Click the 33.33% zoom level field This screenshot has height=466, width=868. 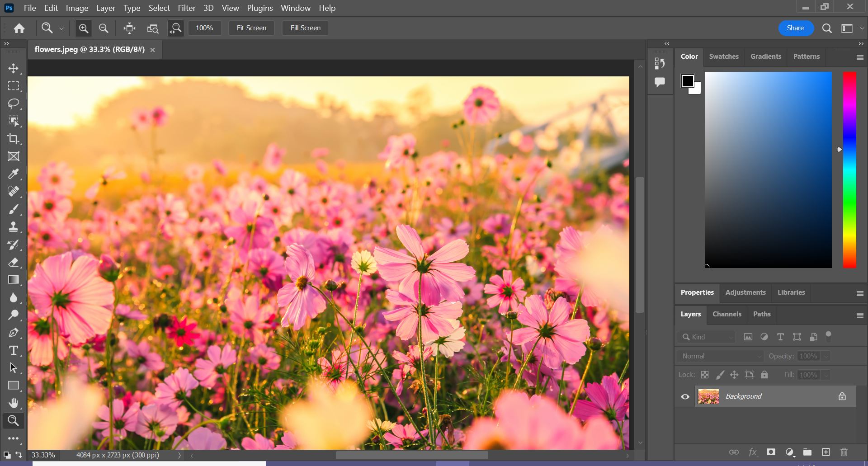[43, 455]
